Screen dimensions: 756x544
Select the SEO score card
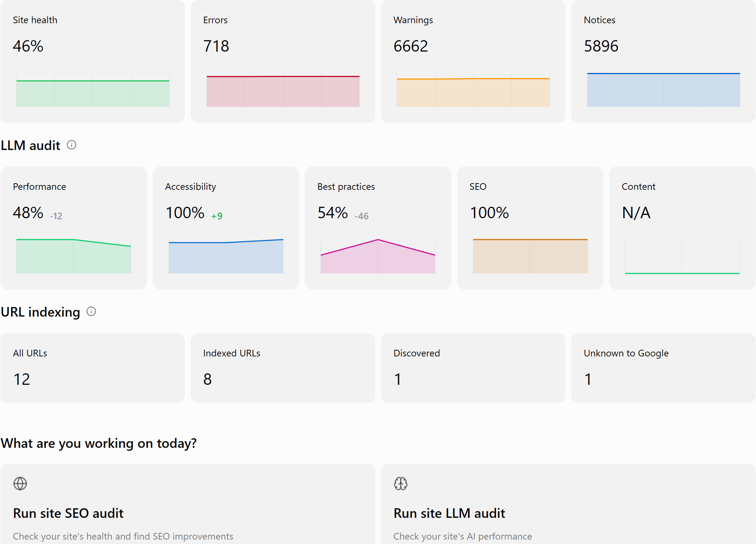click(x=530, y=228)
